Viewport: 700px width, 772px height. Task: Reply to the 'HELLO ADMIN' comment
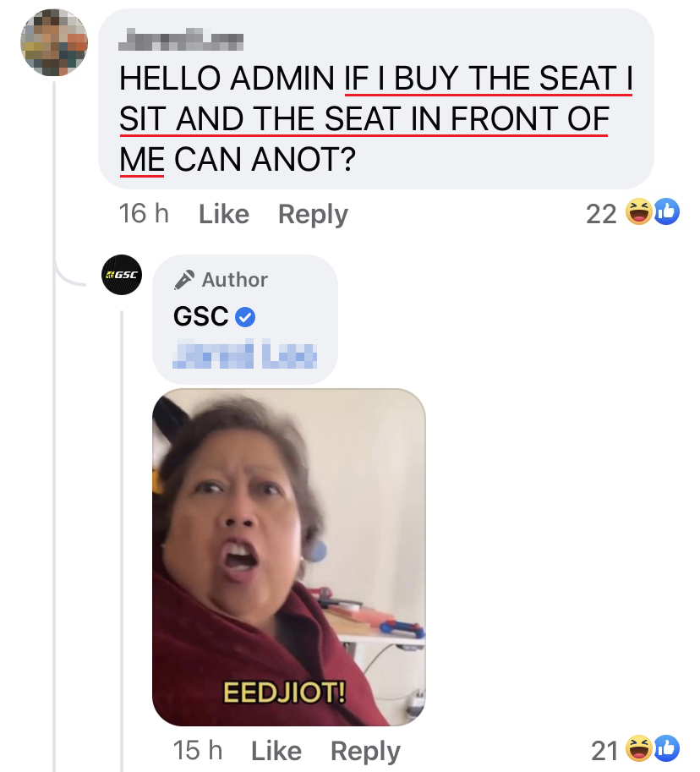[313, 215]
